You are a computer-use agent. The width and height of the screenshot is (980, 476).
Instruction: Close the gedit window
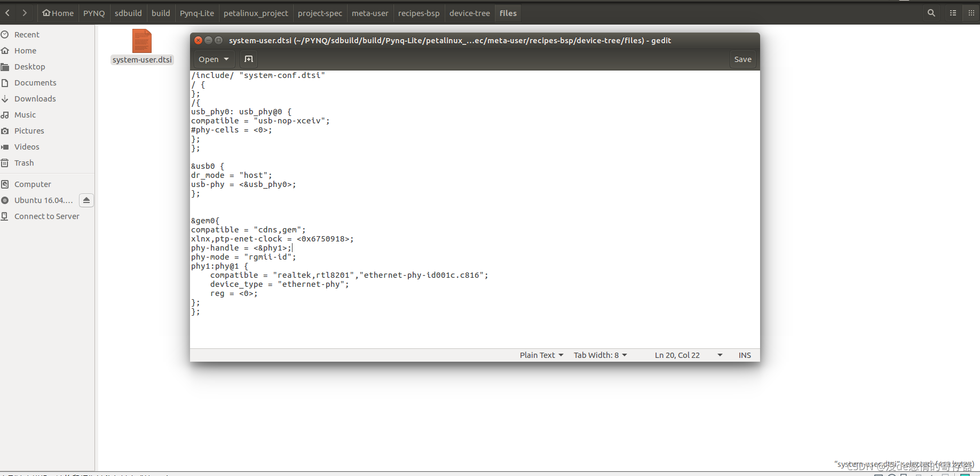pyautogui.click(x=199, y=40)
